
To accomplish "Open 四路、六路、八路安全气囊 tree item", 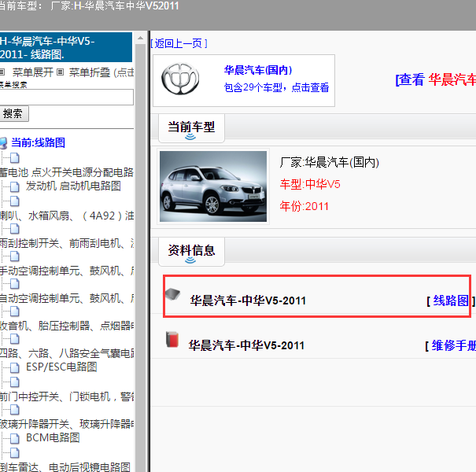I will pyautogui.click(x=66, y=353).
